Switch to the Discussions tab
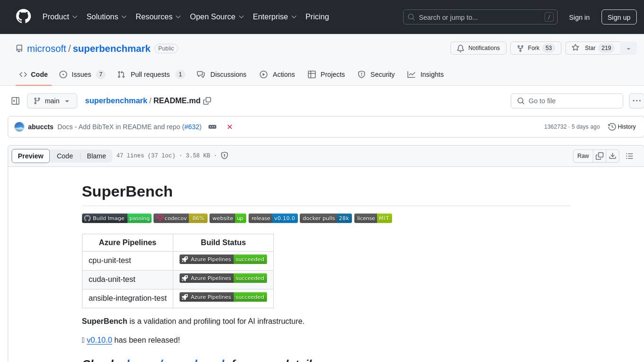The image size is (644, 362). (x=222, y=74)
